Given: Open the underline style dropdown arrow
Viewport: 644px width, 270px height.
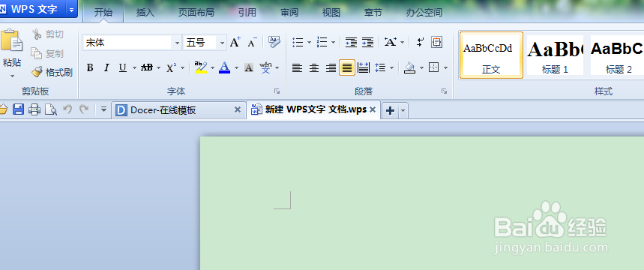Looking at the screenshot, I should tap(134, 68).
